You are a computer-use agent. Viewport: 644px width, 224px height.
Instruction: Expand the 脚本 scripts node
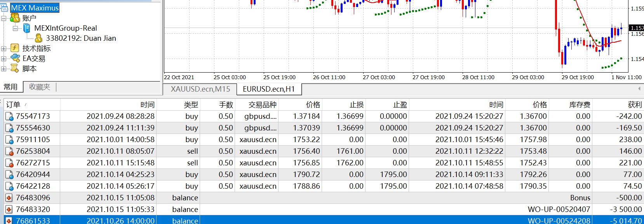pyautogui.click(x=3, y=69)
